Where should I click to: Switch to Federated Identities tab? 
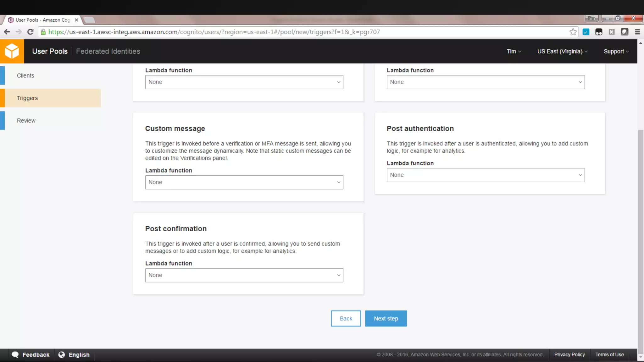[x=108, y=51]
